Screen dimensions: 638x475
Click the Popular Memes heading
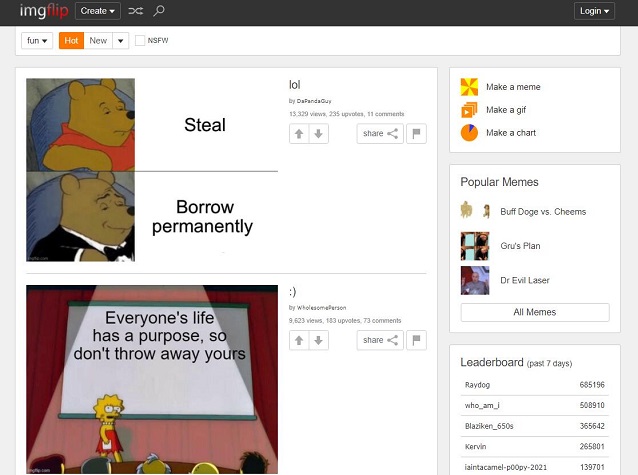coord(499,182)
